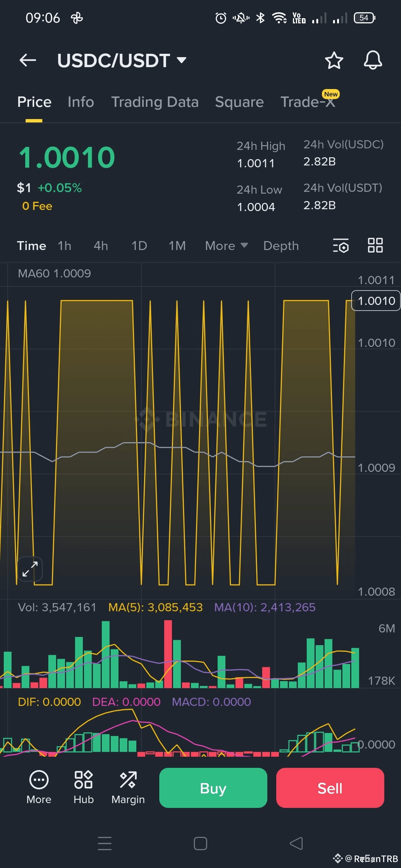Tap the Android back triangle button
Viewport: 401px width, 868px height.
tap(296, 844)
